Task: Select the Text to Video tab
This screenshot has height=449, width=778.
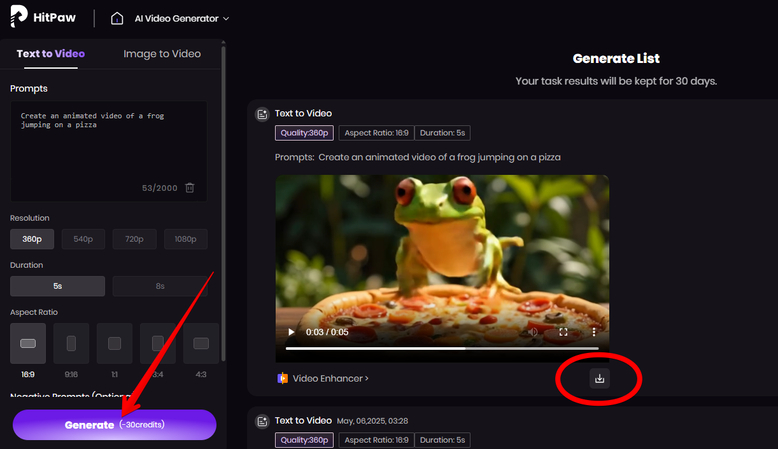Action: tap(51, 54)
